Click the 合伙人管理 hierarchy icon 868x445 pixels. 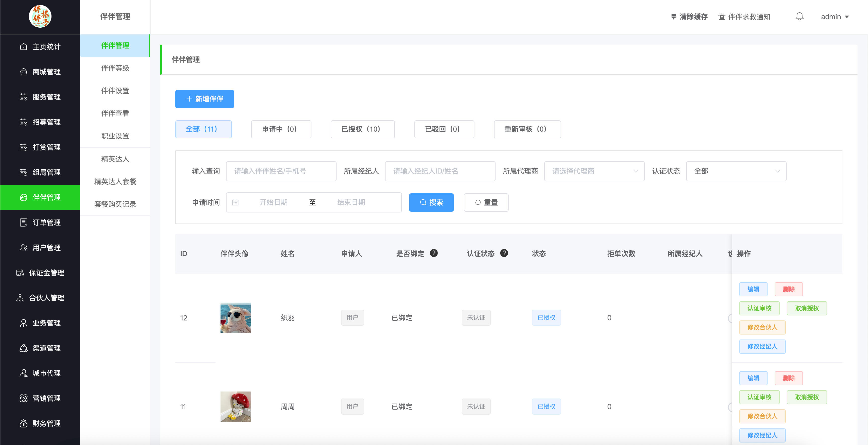20,298
